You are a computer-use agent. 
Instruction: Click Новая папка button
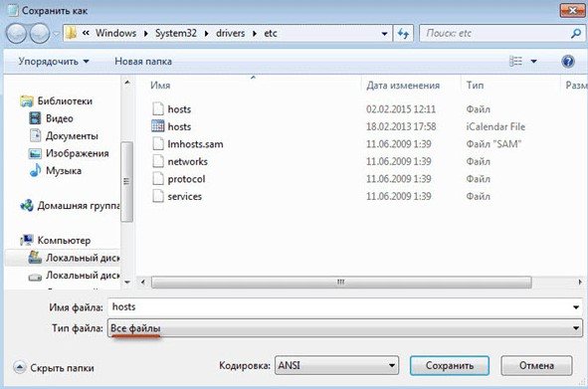pos(143,61)
